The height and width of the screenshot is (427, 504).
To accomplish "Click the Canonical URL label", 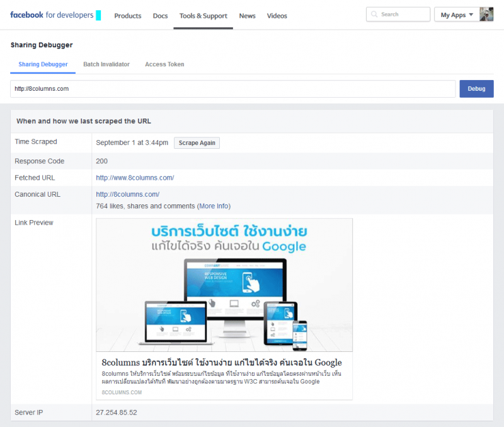I will pyautogui.click(x=37, y=194).
